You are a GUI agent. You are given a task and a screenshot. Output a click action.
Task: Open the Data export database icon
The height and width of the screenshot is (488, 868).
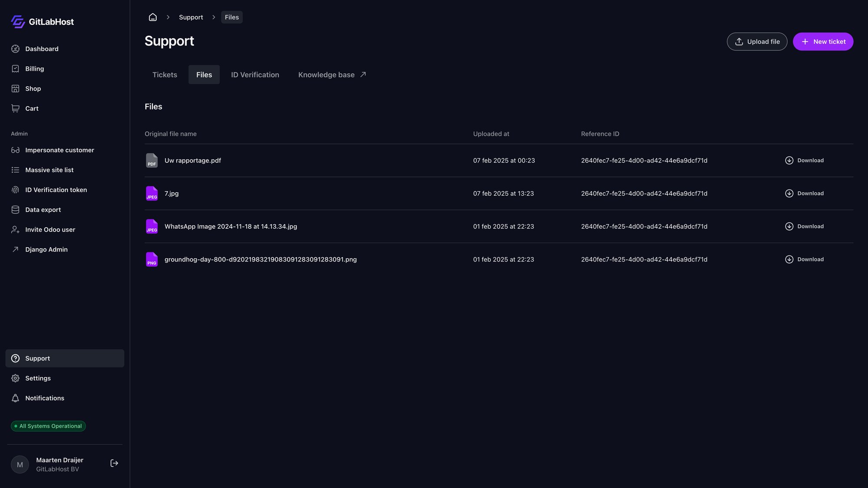tap(16, 210)
